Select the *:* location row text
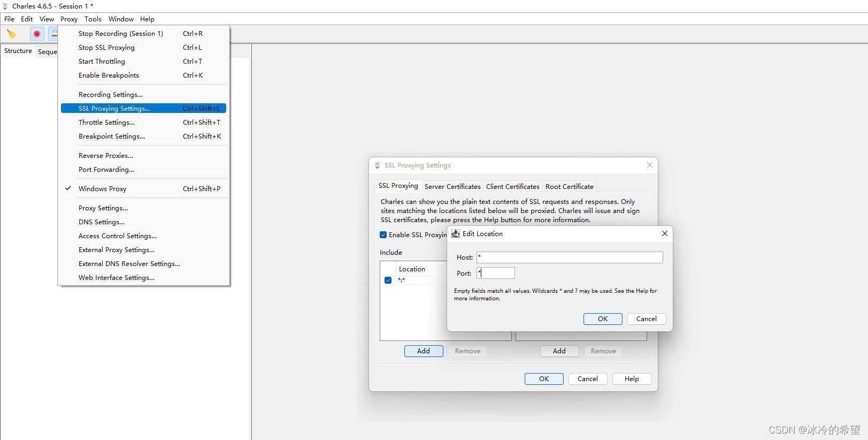The width and height of the screenshot is (868, 440). [x=401, y=280]
